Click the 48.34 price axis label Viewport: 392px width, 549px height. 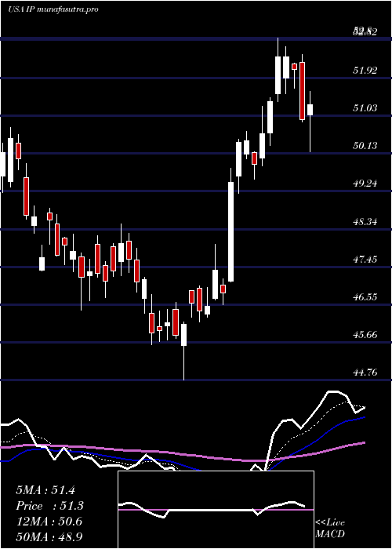[365, 221]
